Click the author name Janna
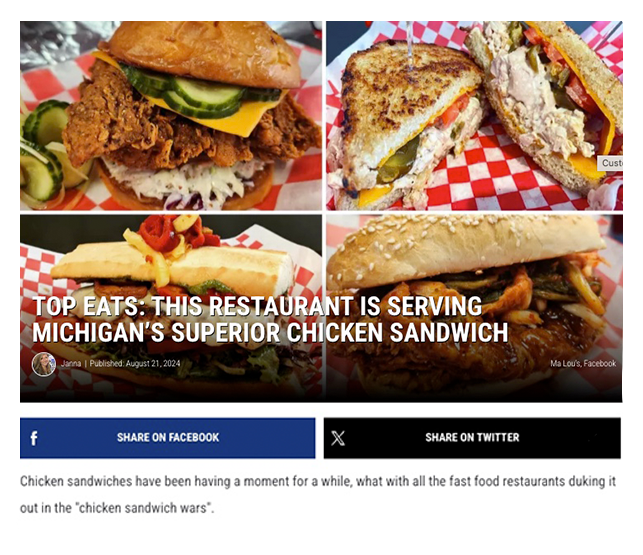Screen dimensions: 643x555 click(71, 363)
